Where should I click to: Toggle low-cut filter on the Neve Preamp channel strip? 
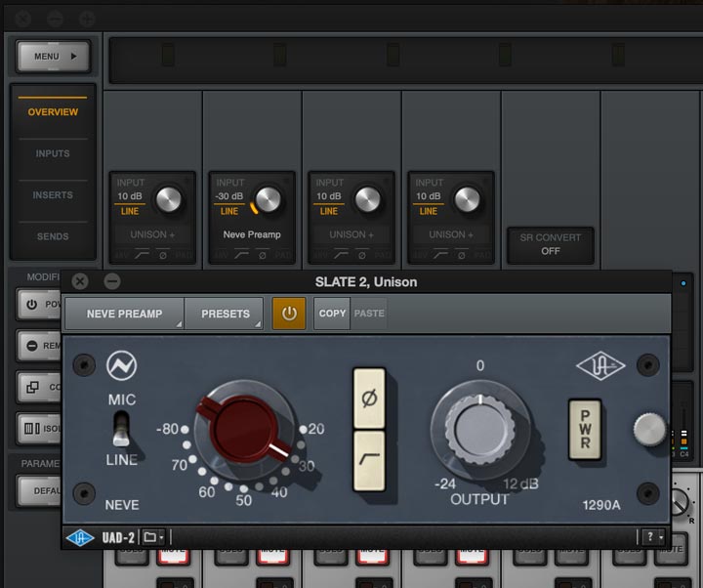pyautogui.click(x=241, y=254)
